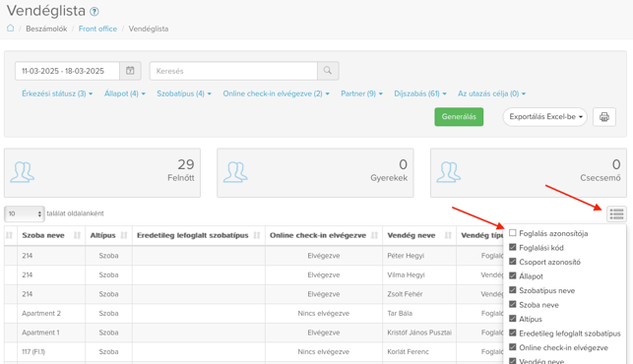Click the green Generálás button
This screenshot has width=633, height=364.
click(x=459, y=117)
